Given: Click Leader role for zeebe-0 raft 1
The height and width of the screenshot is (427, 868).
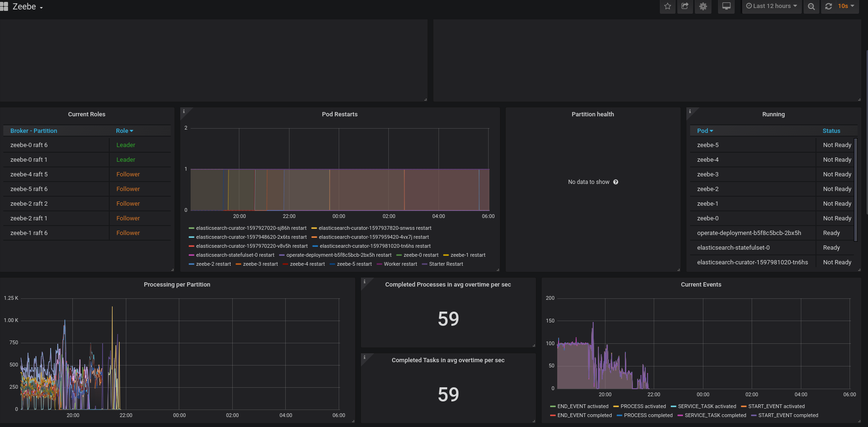Looking at the screenshot, I should click(126, 160).
